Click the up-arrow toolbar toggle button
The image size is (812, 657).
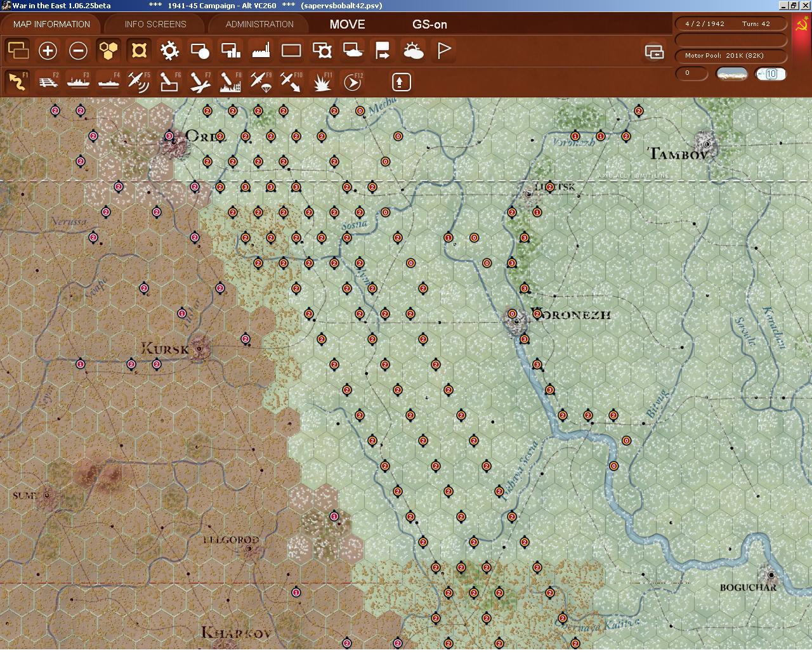tap(401, 82)
